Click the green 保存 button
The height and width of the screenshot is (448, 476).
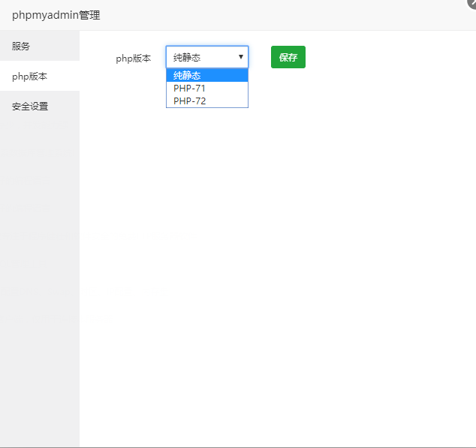(x=288, y=57)
